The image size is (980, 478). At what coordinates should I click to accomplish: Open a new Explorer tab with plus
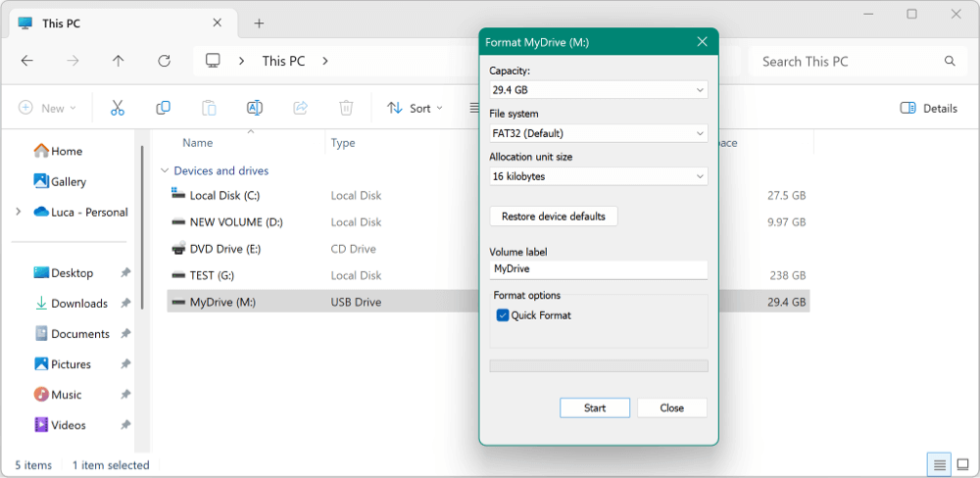click(x=259, y=24)
